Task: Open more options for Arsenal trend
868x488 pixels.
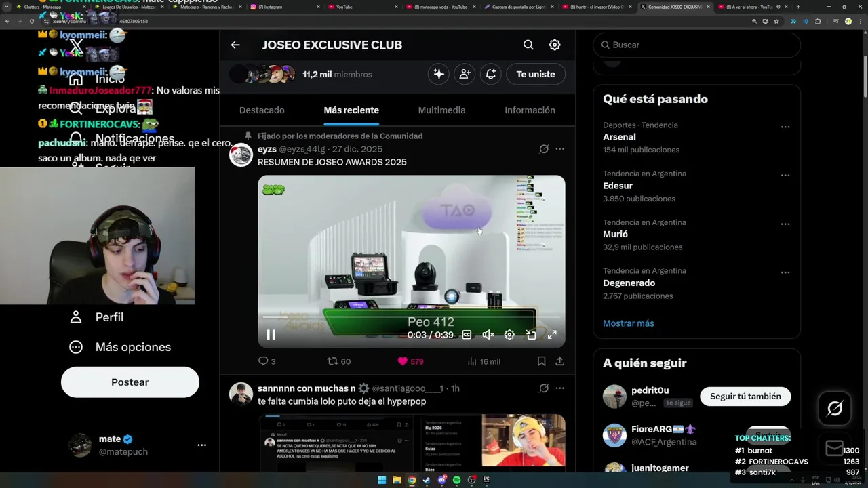Action: [785, 127]
